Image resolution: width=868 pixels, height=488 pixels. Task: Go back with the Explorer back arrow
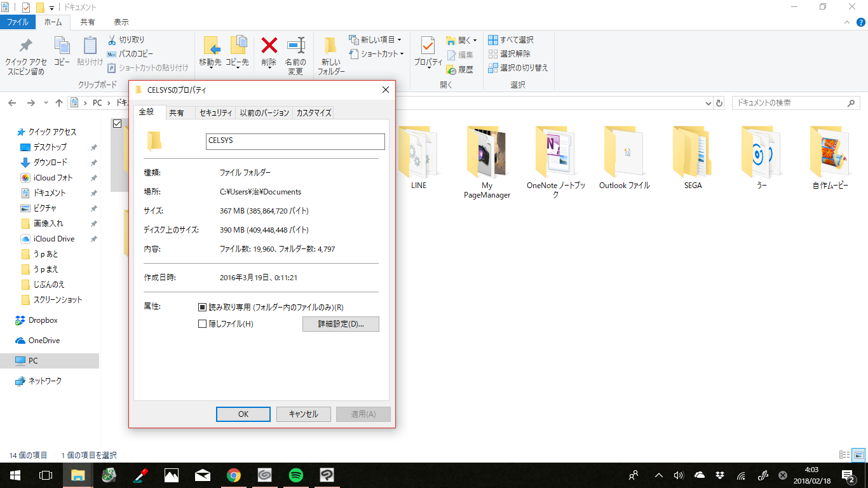point(13,103)
